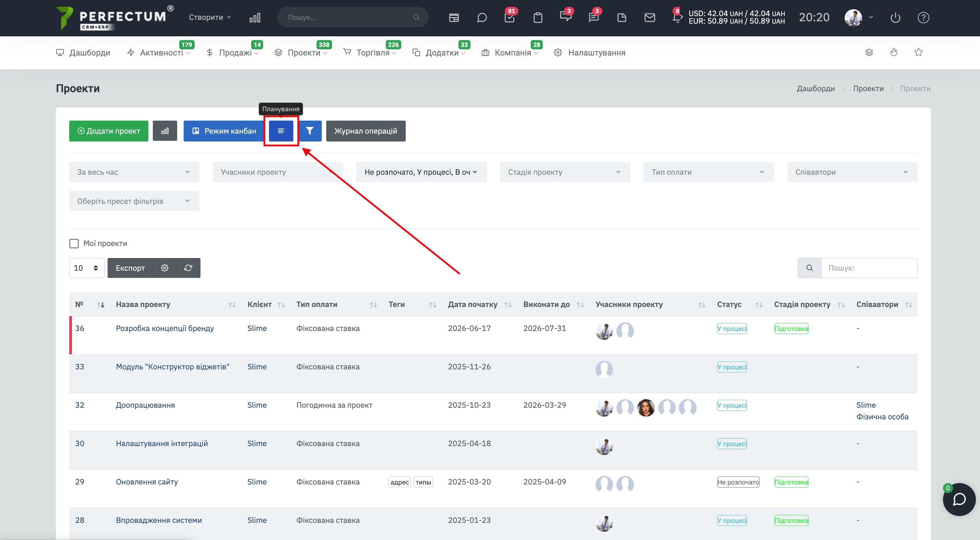Enable the 'Мої проекти' checkbox
Screen dimensions: 980x540
[74, 243]
